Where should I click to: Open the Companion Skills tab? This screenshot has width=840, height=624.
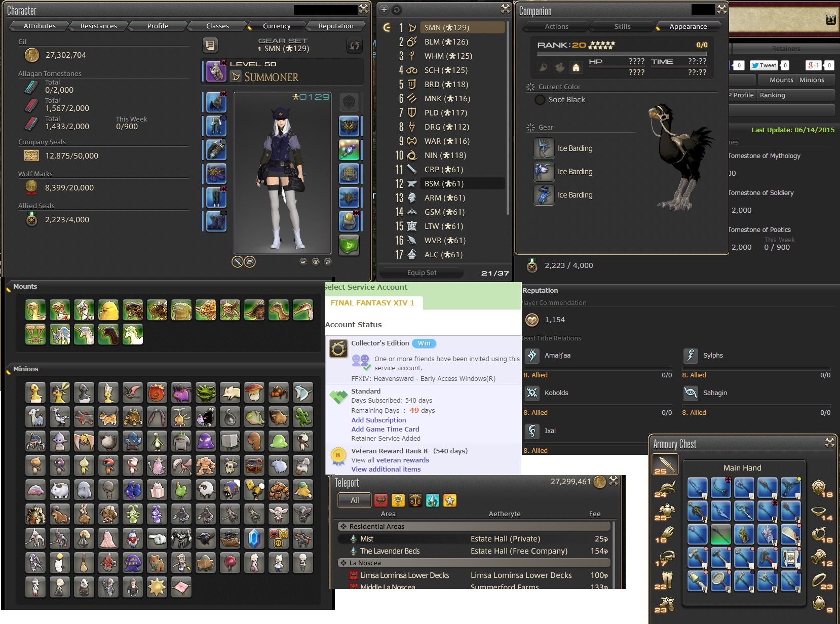point(622,26)
